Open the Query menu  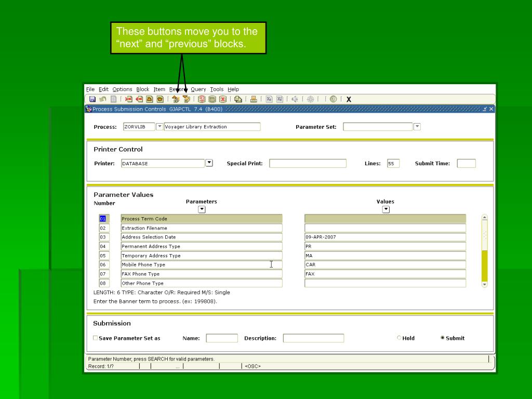tap(198, 89)
